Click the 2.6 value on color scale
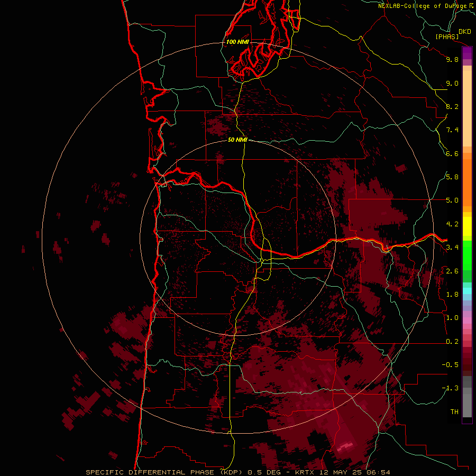The width and height of the screenshot is (476, 476). (452, 271)
